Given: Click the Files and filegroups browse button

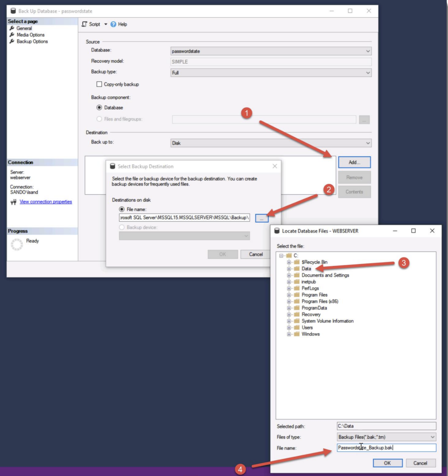Looking at the screenshot, I should tap(364, 120).
